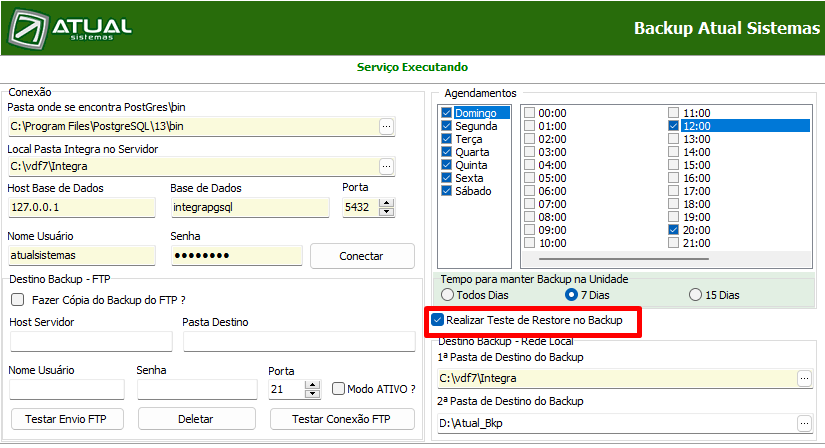The height and width of the screenshot is (448, 825).
Task: Uncheck the 12:00 schedule time
Action: coord(673,126)
